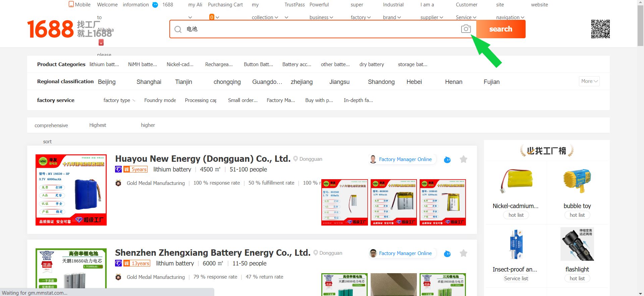Expand More regions
The image size is (644, 296).
coord(589,81)
